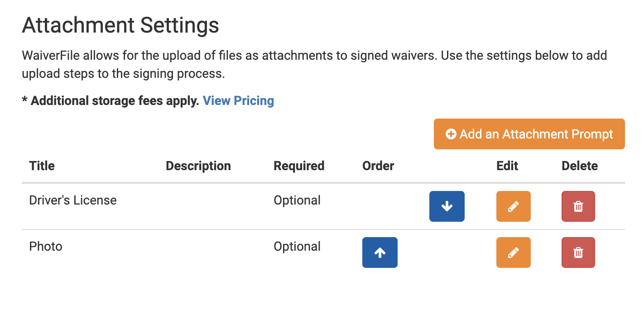The image size is (644, 324).
Task: Move Photo up using the blue arrow
Action: pyautogui.click(x=380, y=253)
